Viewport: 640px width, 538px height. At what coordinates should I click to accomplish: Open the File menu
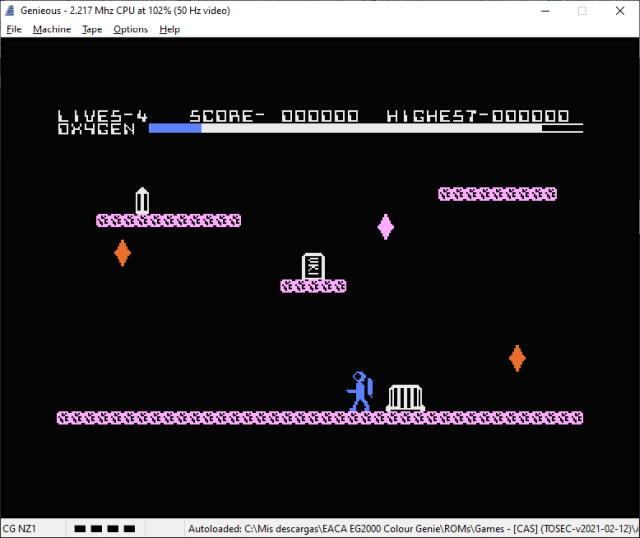tap(14, 29)
